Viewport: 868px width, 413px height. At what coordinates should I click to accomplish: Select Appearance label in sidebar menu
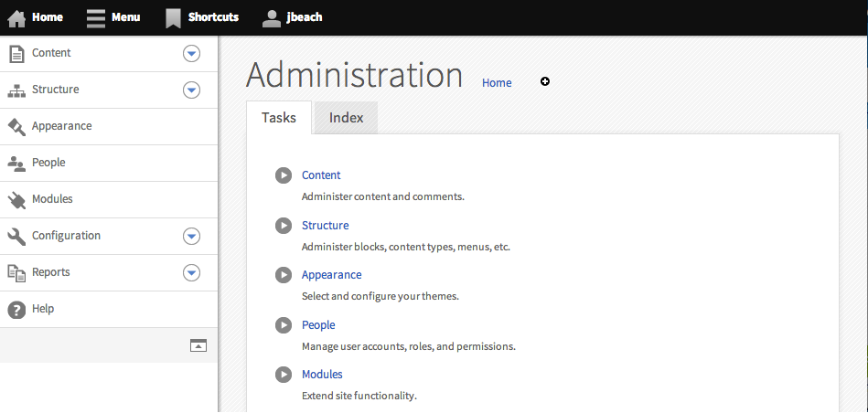62,126
